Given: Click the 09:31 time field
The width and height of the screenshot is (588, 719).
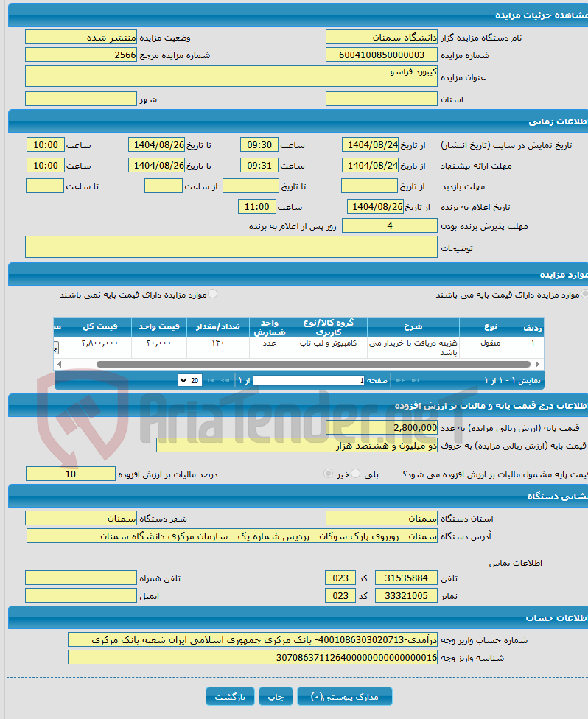Looking at the screenshot, I should click(259, 165).
